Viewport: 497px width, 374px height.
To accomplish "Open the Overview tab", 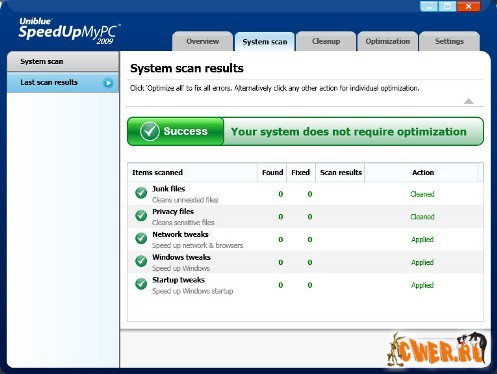I will (202, 41).
